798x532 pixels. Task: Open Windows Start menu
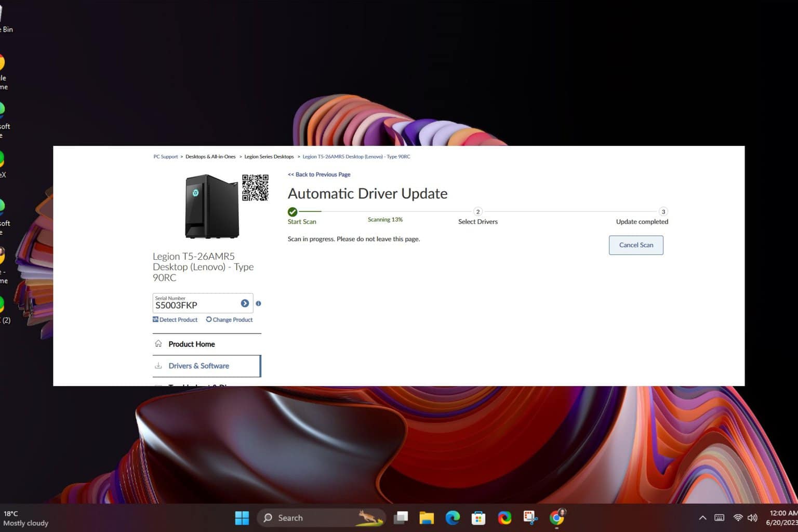[x=242, y=517]
